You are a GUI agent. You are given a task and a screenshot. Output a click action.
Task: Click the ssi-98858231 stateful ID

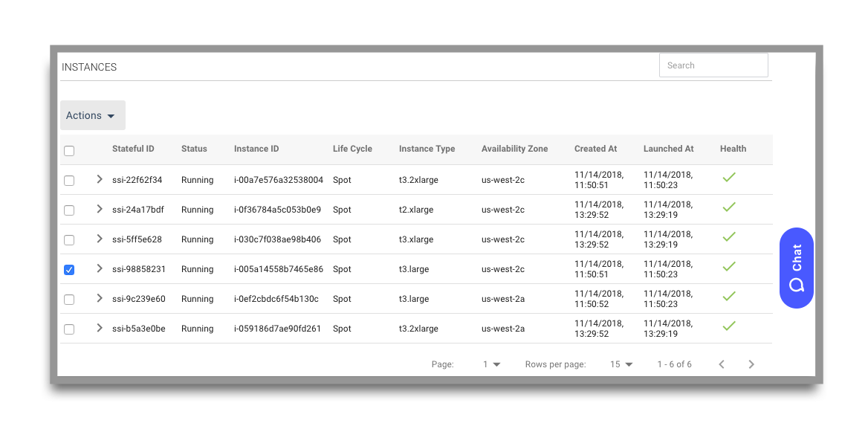(x=137, y=269)
